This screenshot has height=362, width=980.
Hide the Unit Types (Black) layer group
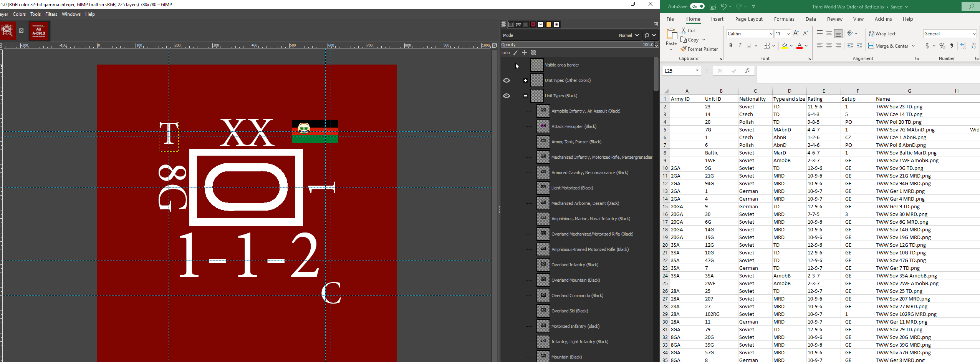point(507,96)
